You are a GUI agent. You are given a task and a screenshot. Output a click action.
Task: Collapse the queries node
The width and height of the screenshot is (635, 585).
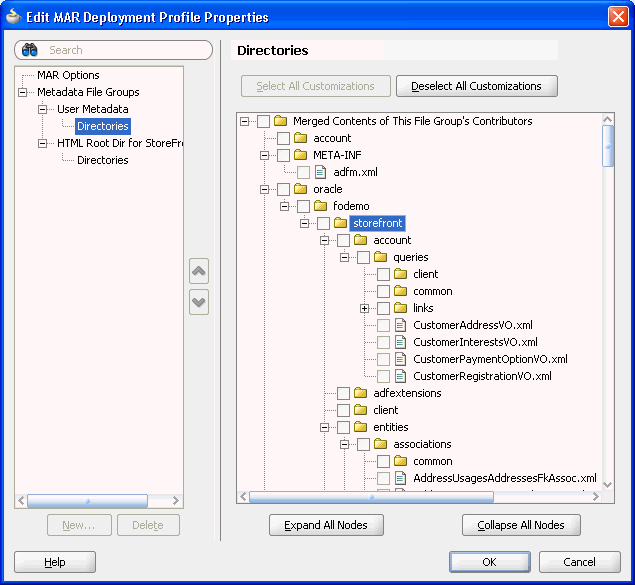click(x=344, y=257)
